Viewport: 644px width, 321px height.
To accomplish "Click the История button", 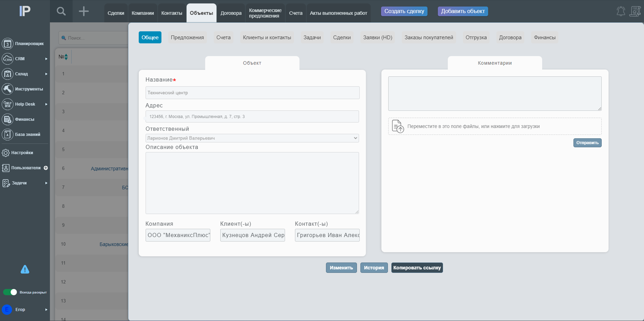I will 374,268.
